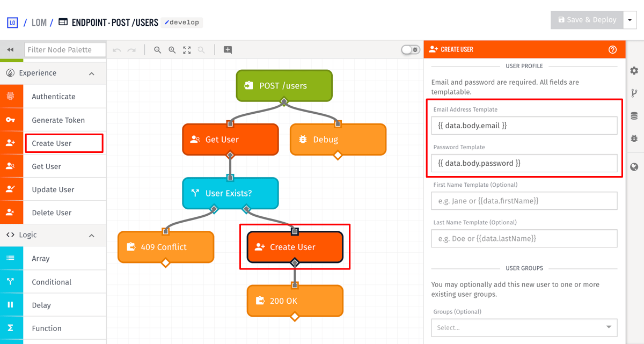Select the 200 OK reply node
The width and height of the screenshot is (644, 344).
[295, 301]
